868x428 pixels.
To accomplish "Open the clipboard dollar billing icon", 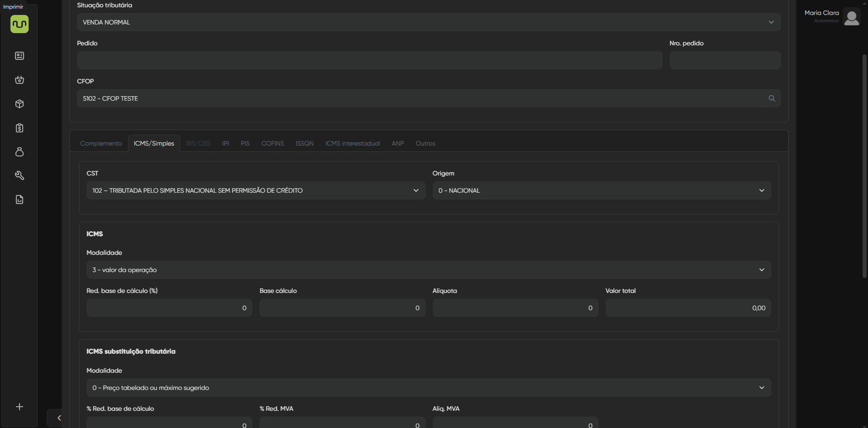I will pyautogui.click(x=20, y=128).
